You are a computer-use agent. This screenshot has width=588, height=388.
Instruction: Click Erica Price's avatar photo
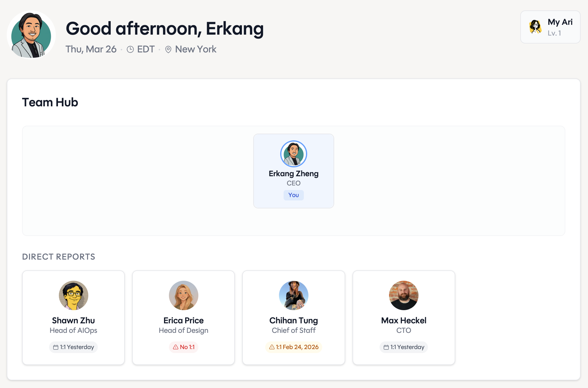coord(183,295)
